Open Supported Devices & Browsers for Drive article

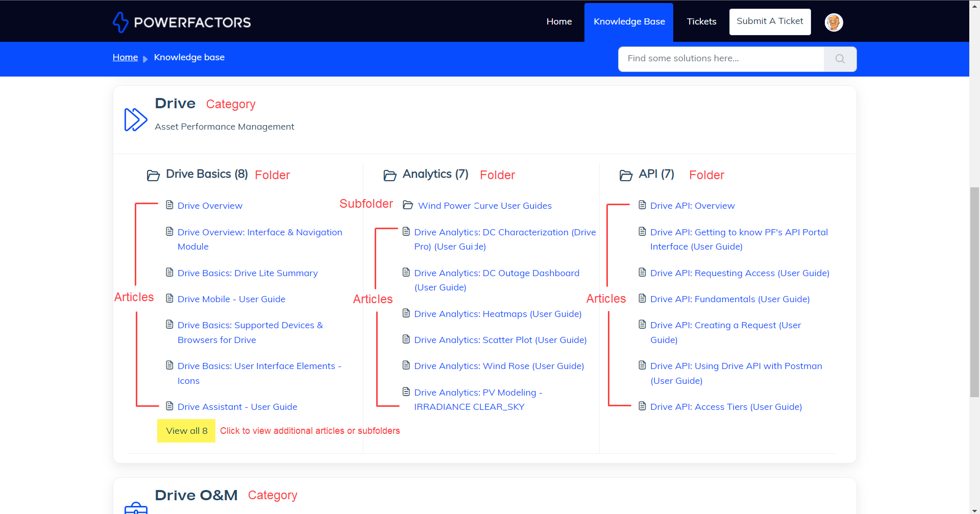point(250,332)
